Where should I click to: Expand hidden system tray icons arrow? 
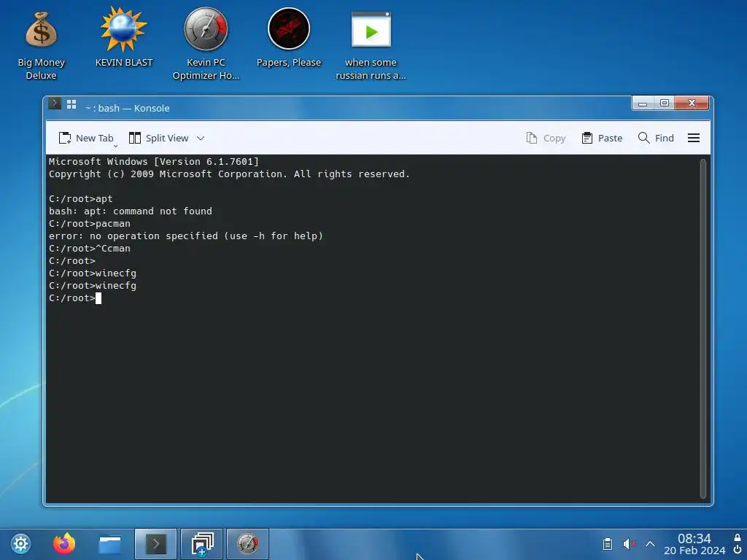pos(650,544)
